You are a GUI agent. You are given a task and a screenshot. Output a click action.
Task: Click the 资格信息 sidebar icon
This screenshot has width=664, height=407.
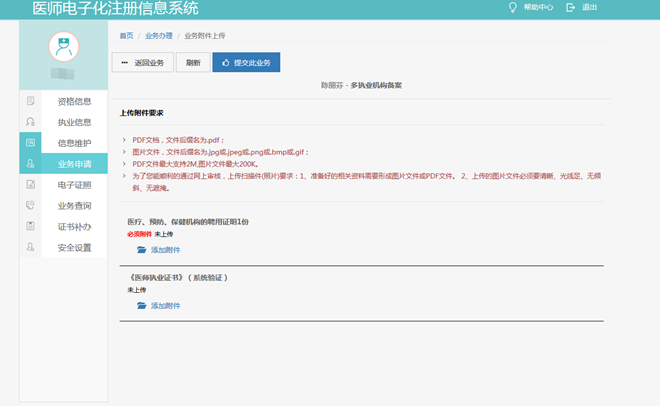31,101
